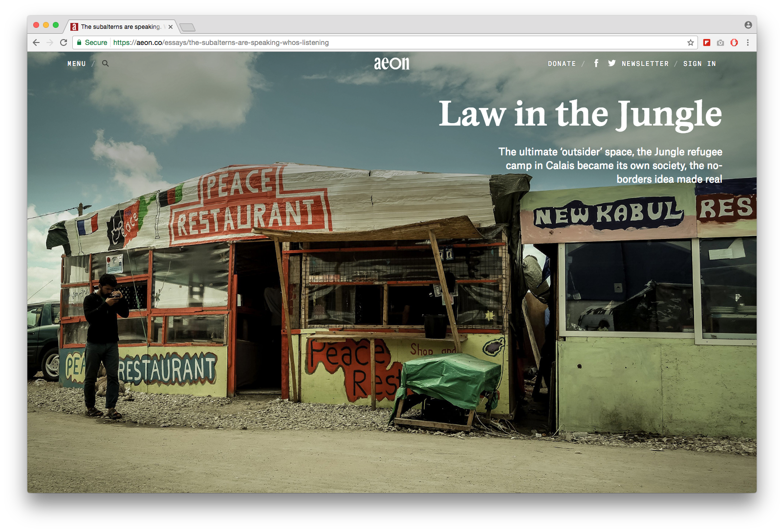Click the address bar URL

(221, 43)
